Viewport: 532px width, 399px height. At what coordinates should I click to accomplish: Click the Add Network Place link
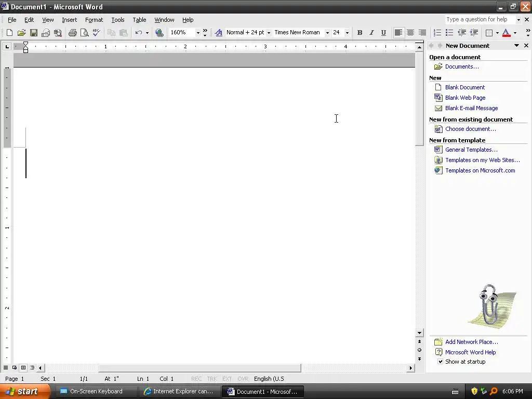(x=472, y=342)
